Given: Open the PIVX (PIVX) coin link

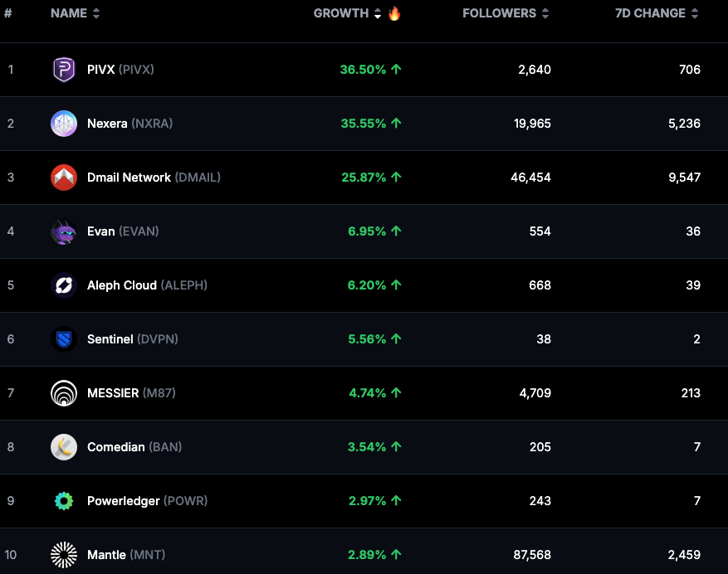Looking at the screenshot, I should coord(120,70).
